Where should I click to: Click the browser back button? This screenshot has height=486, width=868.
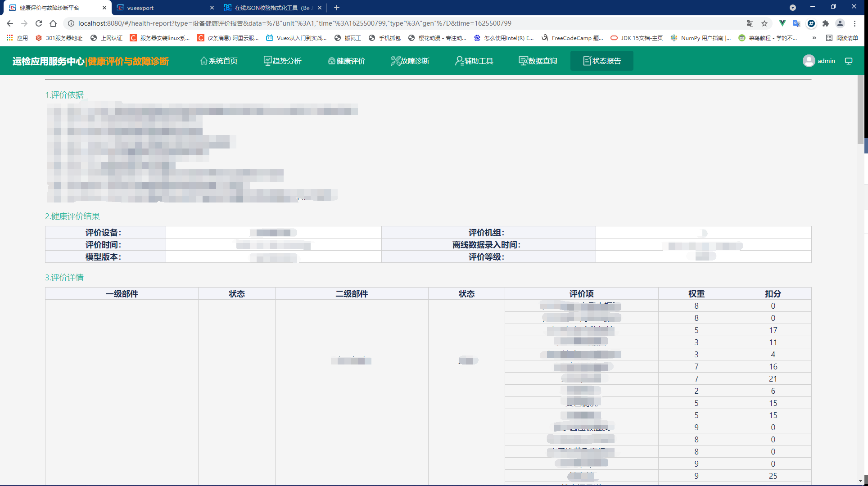(x=10, y=23)
